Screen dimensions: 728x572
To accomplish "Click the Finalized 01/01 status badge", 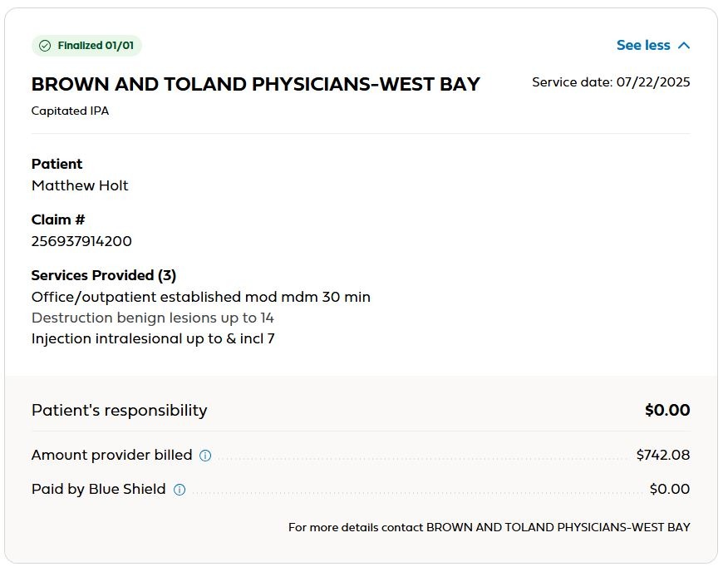I will coord(86,46).
